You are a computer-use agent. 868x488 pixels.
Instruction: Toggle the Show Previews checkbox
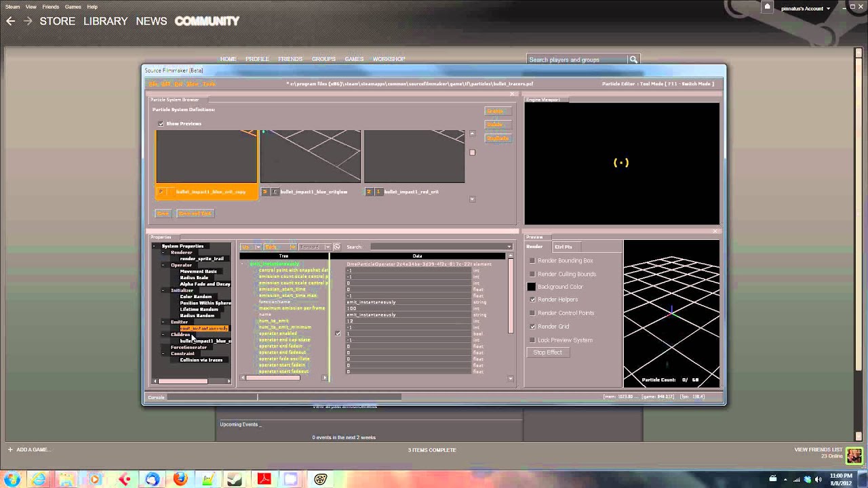[161, 124]
